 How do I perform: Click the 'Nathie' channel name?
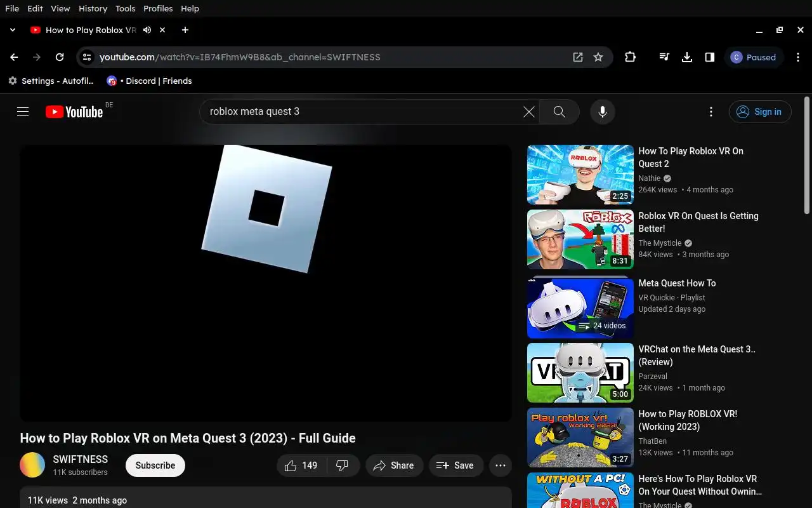point(650,178)
